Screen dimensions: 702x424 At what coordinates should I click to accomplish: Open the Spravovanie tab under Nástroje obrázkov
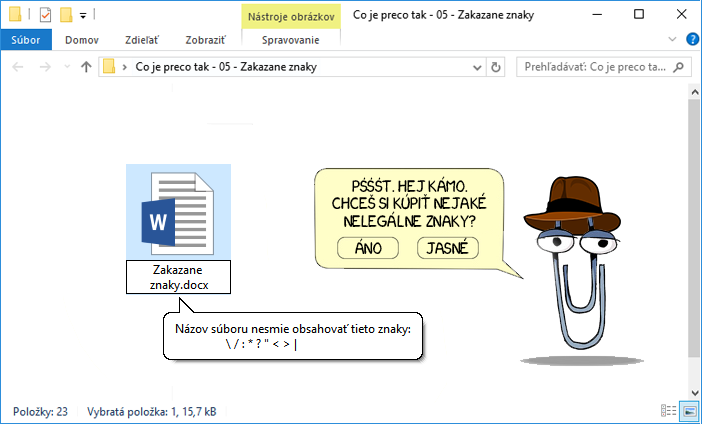pos(290,40)
